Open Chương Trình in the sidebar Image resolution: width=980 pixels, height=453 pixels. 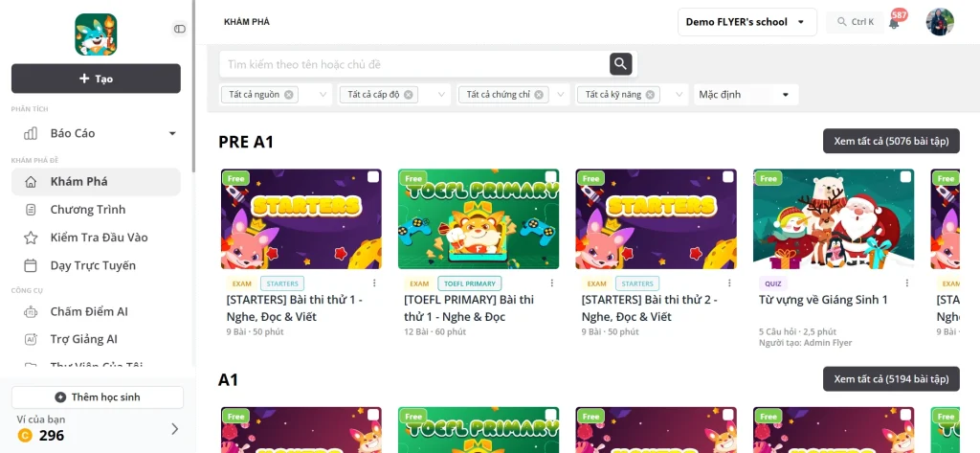[96, 210]
